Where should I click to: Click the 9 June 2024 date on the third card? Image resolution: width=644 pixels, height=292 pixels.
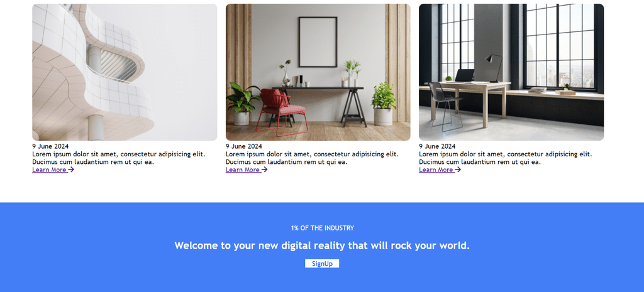point(438,146)
